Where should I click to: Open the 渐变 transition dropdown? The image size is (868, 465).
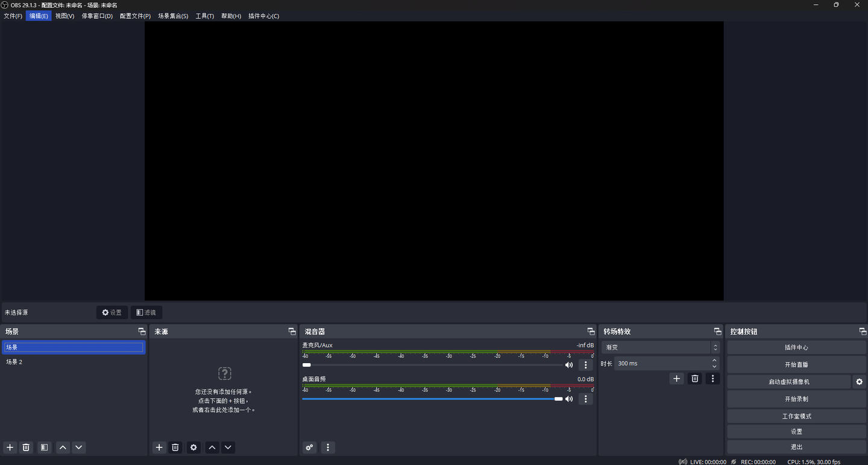[x=661, y=347]
